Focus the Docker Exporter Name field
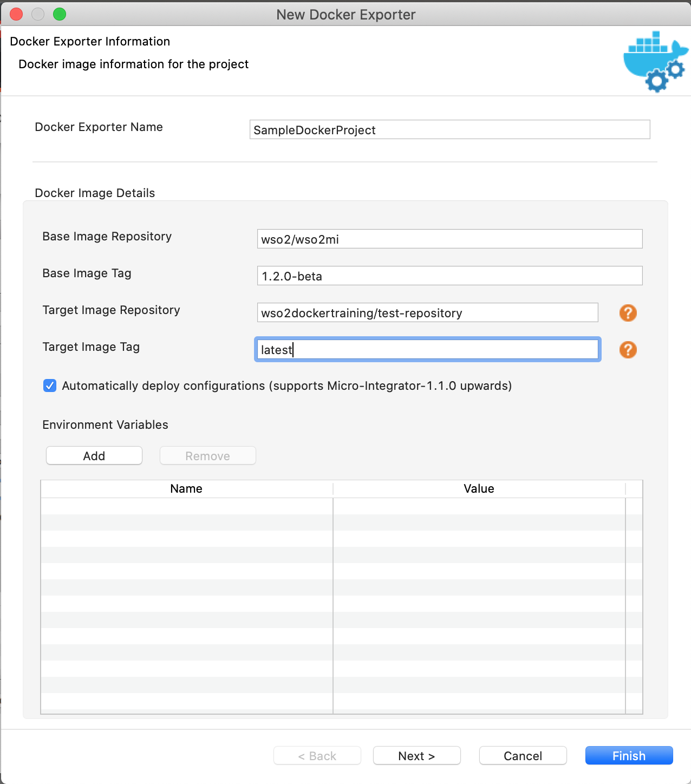The image size is (691, 784). [450, 129]
